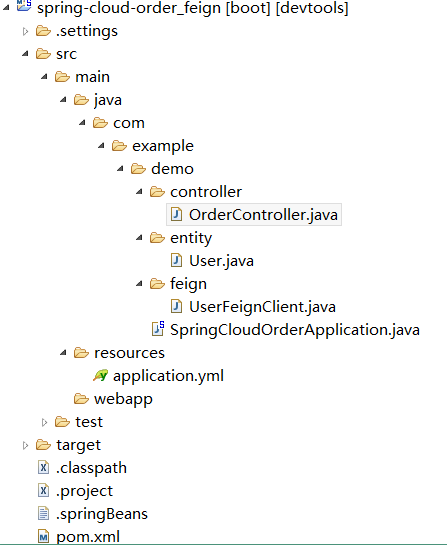Image resolution: width=447 pixels, height=548 pixels.
Task: Click the demo folder icon
Action: tap(138, 169)
